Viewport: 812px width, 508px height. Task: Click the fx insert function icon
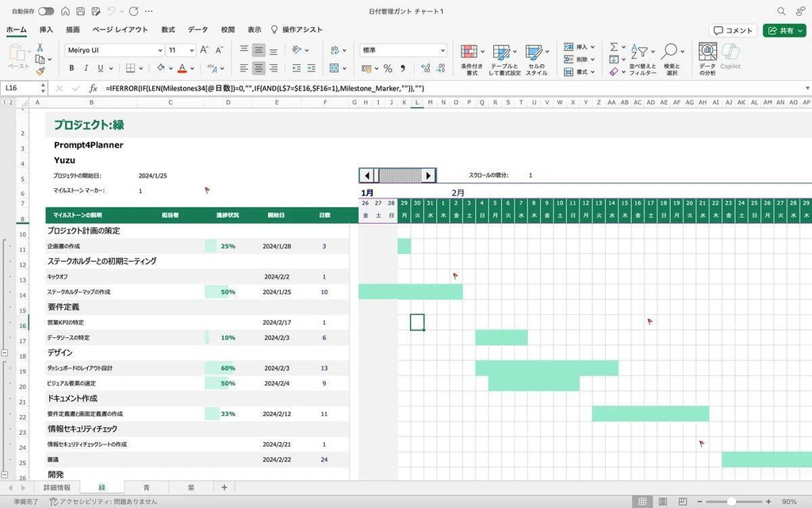(93, 88)
